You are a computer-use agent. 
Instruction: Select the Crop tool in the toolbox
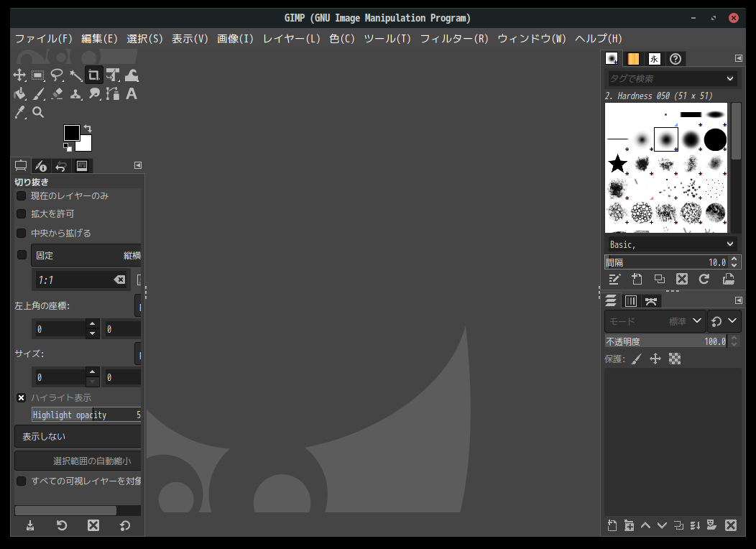point(94,75)
